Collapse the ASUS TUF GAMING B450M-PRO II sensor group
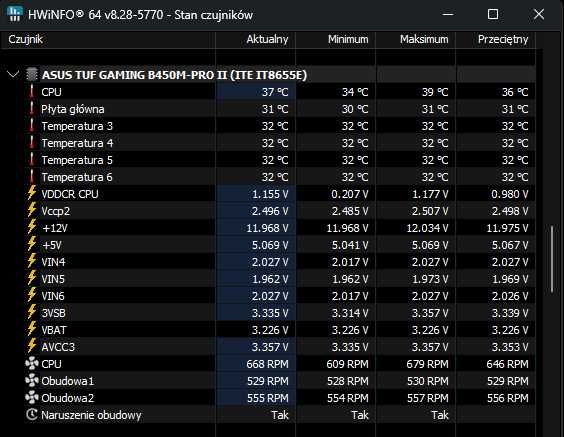The width and height of the screenshot is (564, 437). coord(13,75)
